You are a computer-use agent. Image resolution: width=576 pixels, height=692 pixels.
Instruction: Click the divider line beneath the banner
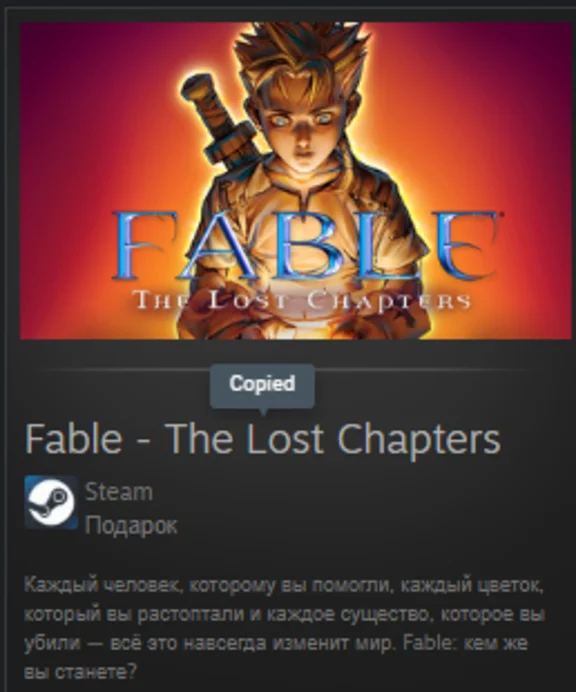pos(287,369)
